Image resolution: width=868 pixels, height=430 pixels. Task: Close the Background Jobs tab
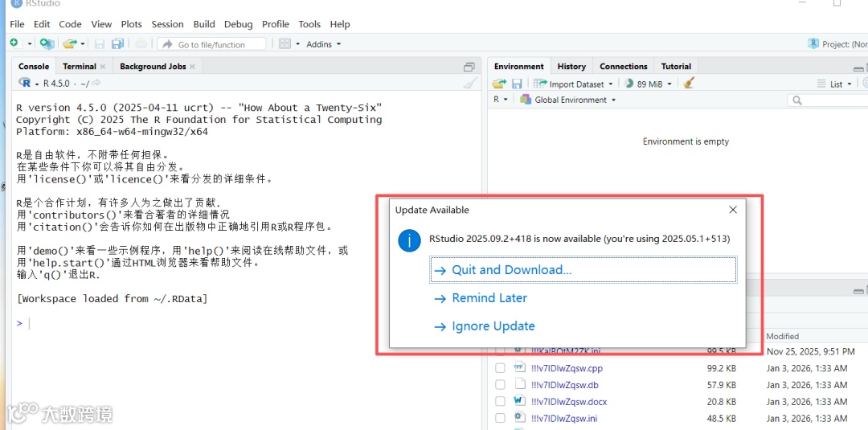click(x=192, y=67)
